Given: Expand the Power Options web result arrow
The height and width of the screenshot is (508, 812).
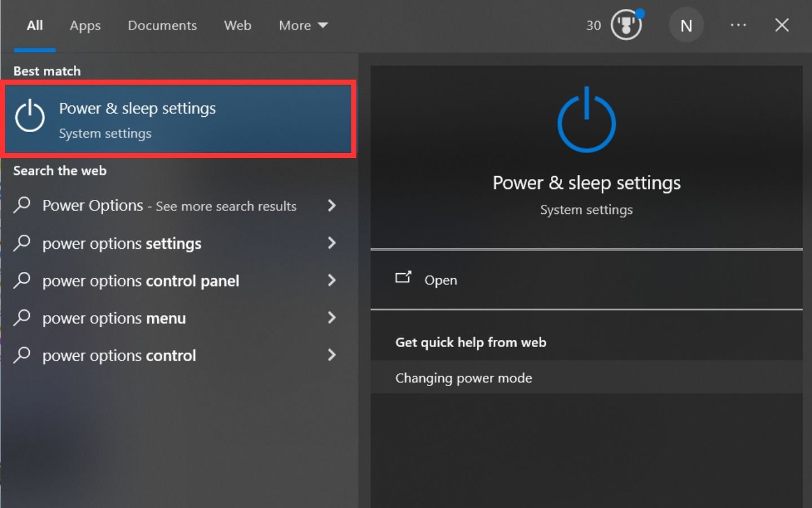Looking at the screenshot, I should pos(332,205).
